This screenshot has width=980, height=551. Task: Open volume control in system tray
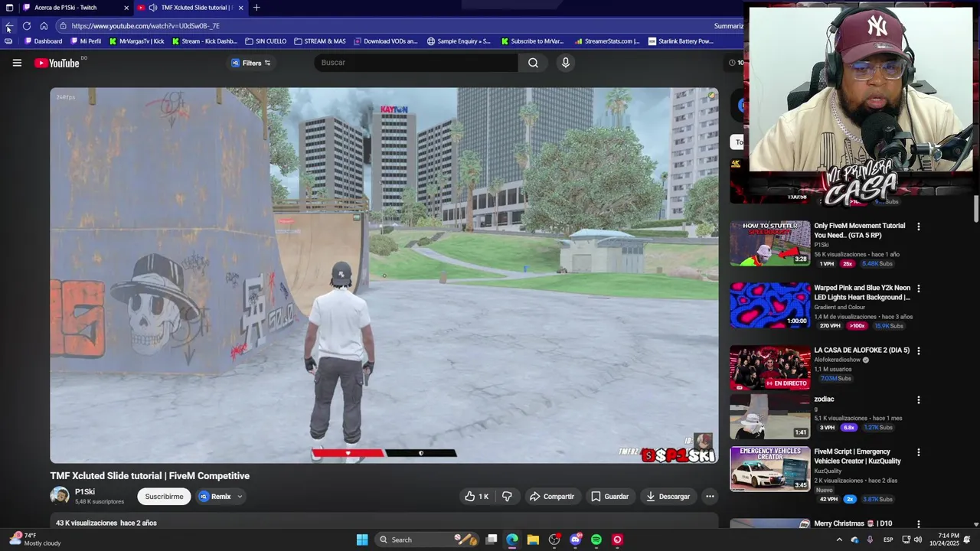pos(918,540)
